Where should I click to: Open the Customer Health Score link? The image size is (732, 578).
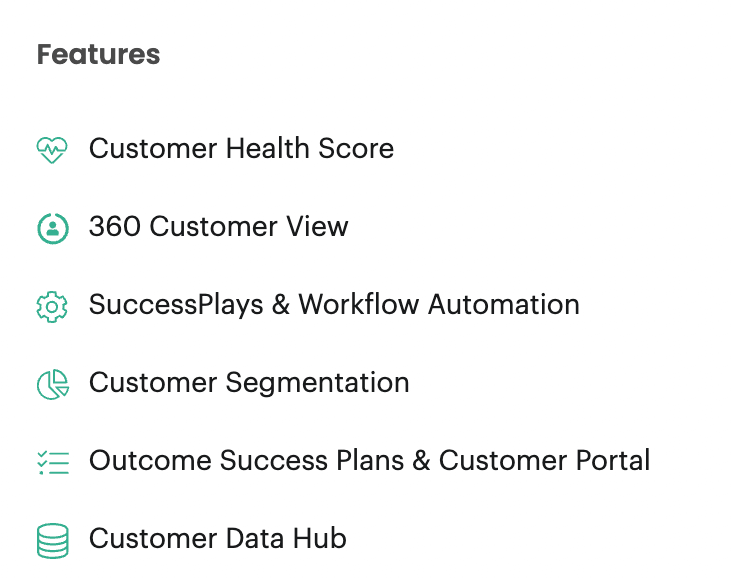coord(241,148)
